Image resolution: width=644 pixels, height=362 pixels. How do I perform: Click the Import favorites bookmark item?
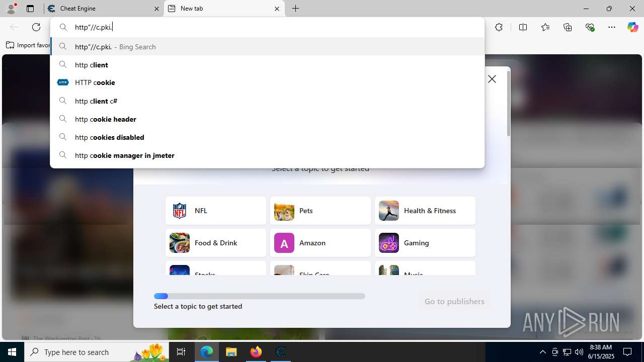28,45
